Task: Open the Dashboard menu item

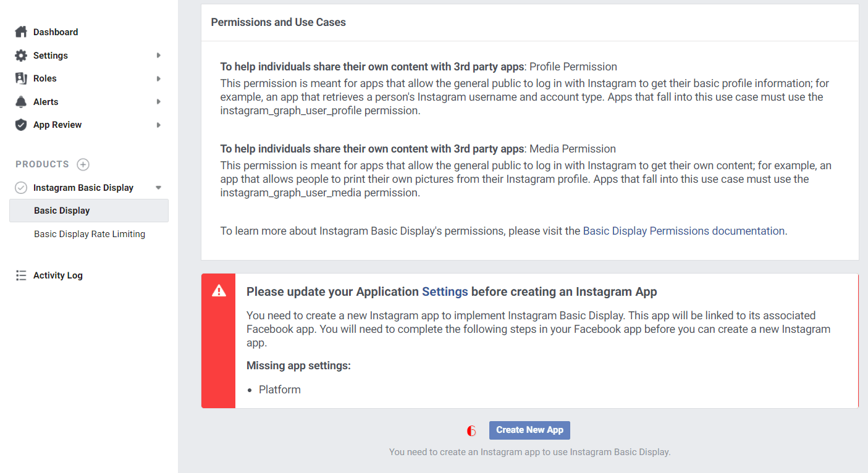Action: pos(56,32)
